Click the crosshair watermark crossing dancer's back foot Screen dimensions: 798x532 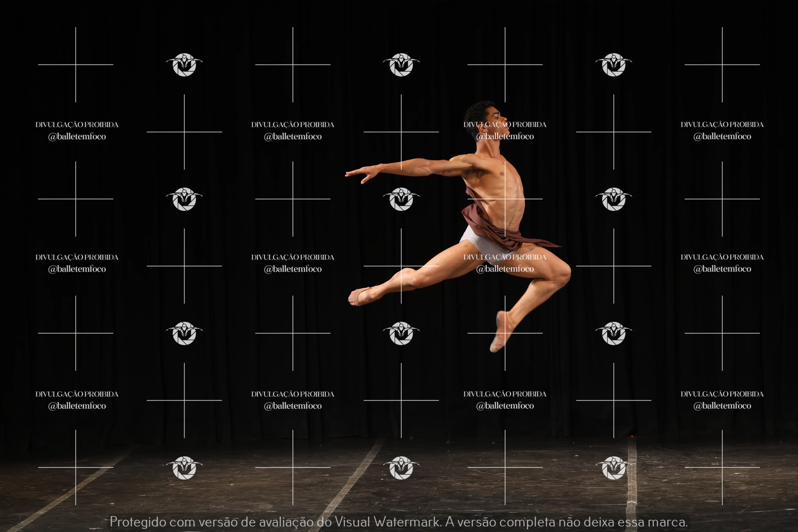click(505, 333)
